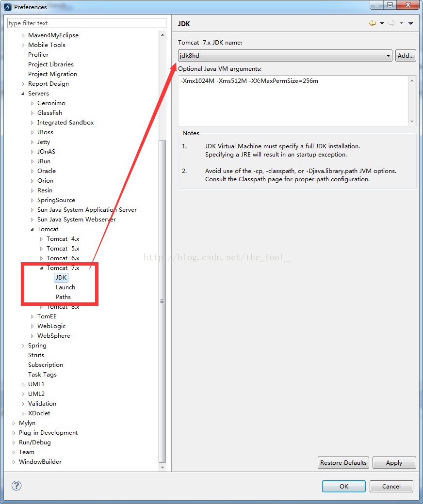Click the Apply button
423x504 pixels.
click(394, 462)
